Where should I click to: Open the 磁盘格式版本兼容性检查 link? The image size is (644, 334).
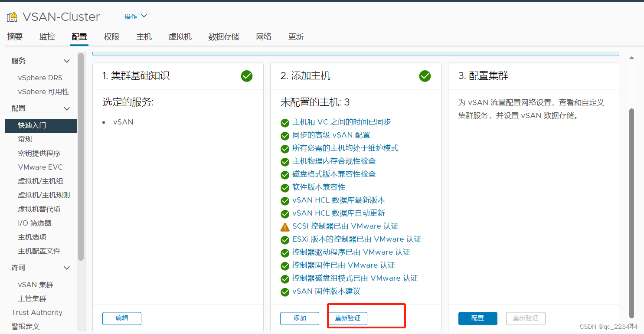(x=333, y=174)
